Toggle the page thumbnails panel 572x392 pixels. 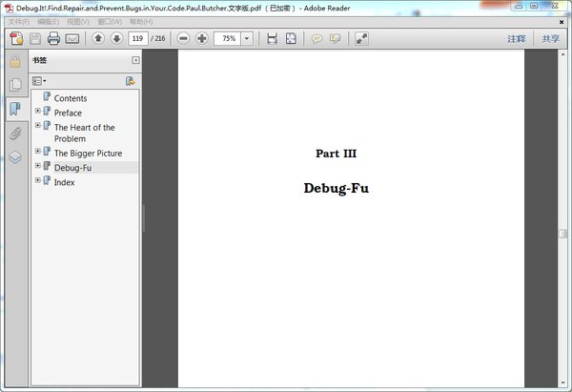15,85
